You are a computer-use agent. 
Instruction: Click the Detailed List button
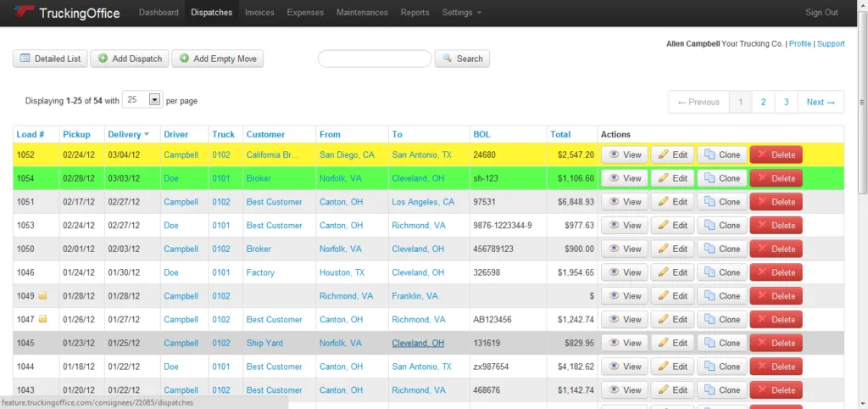point(50,59)
